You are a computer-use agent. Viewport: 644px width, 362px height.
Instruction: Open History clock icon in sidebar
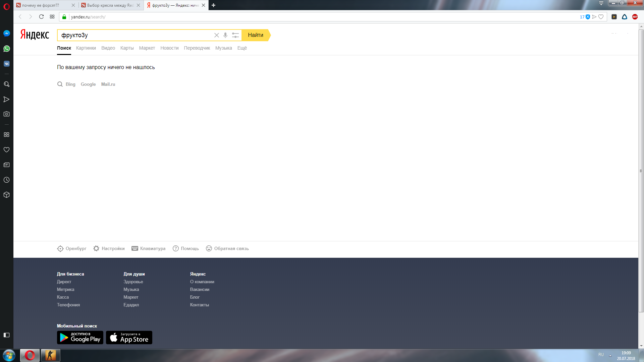coord(6,180)
